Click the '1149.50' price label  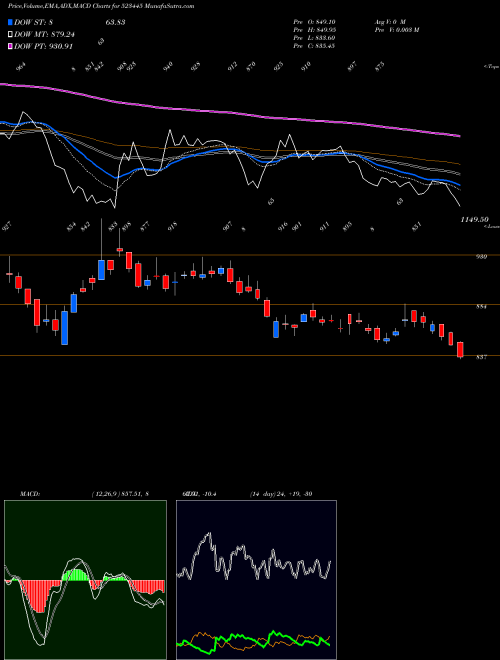[x=474, y=220]
